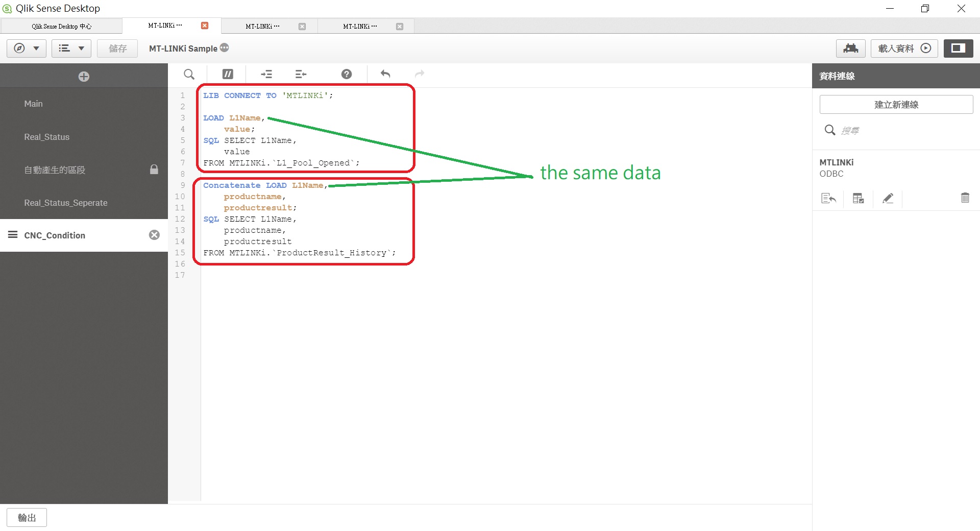Select the 自動產生的區段 section
Image resolution: width=980 pixels, height=531 pixels.
point(84,170)
